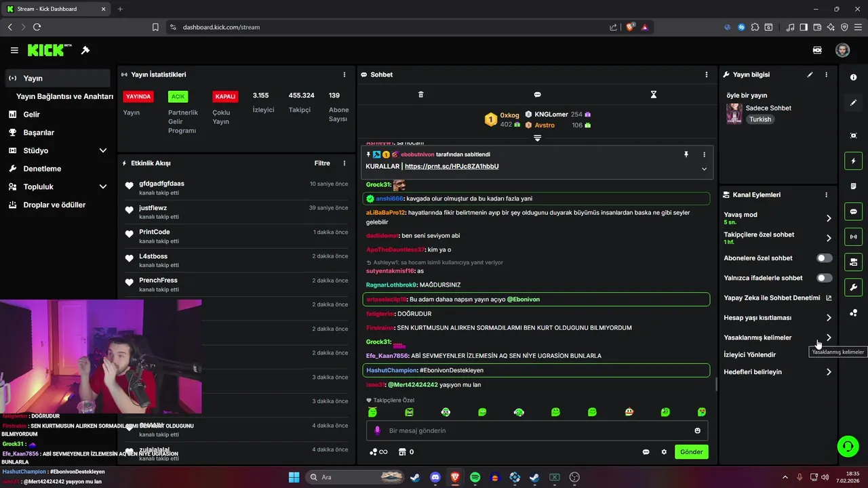Expand Takipçilere özel sohbet settings

point(828,238)
